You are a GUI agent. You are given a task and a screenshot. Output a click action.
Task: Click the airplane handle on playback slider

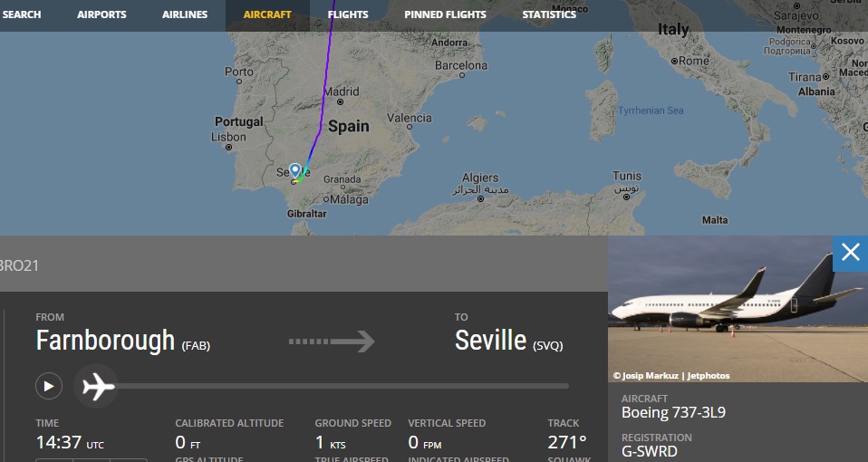96,387
